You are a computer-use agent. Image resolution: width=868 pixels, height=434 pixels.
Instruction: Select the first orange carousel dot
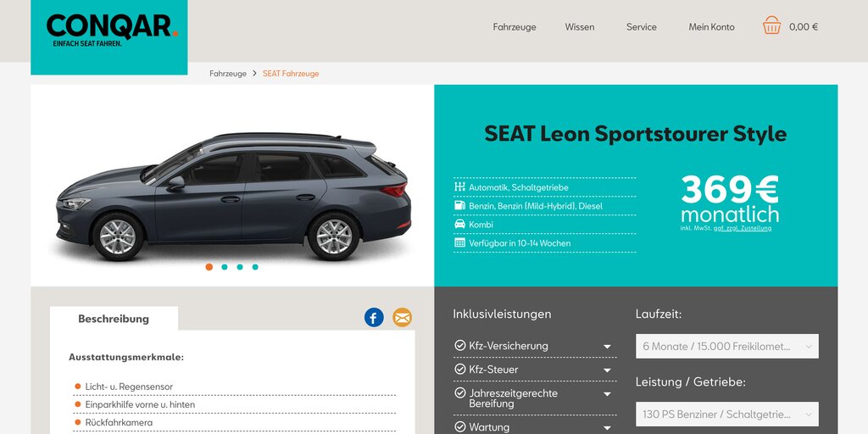(x=209, y=267)
